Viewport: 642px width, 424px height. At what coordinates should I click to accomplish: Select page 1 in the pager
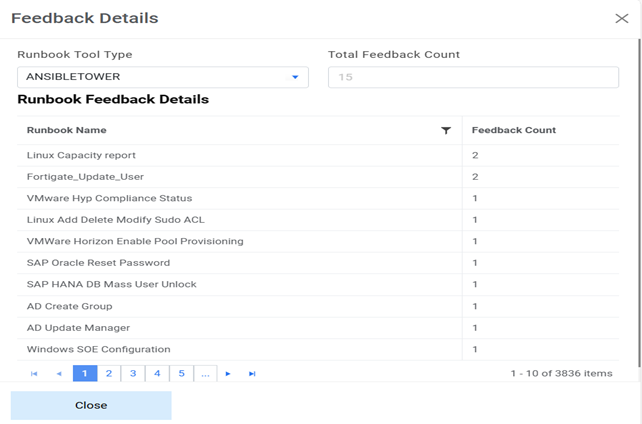(x=85, y=374)
